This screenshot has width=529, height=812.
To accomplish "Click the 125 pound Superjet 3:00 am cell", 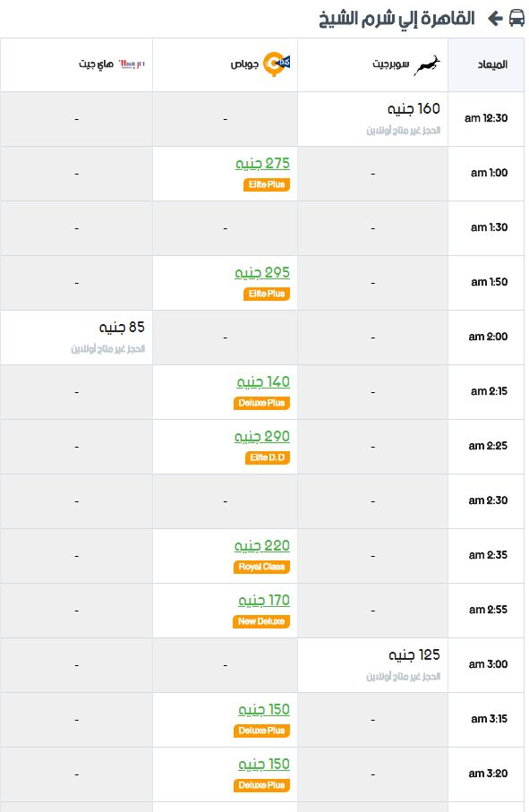I will (372, 665).
